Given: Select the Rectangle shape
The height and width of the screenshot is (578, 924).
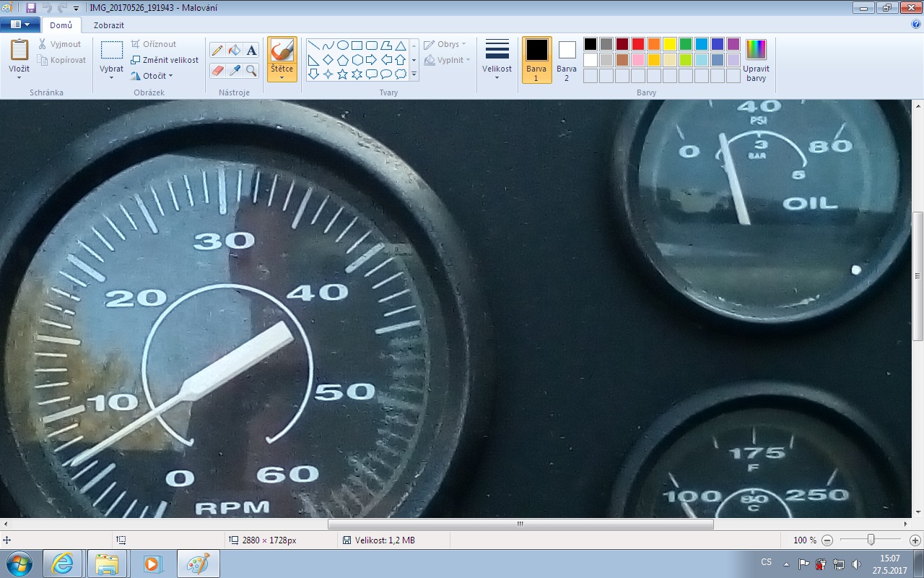Looking at the screenshot, I should (357, 46).
